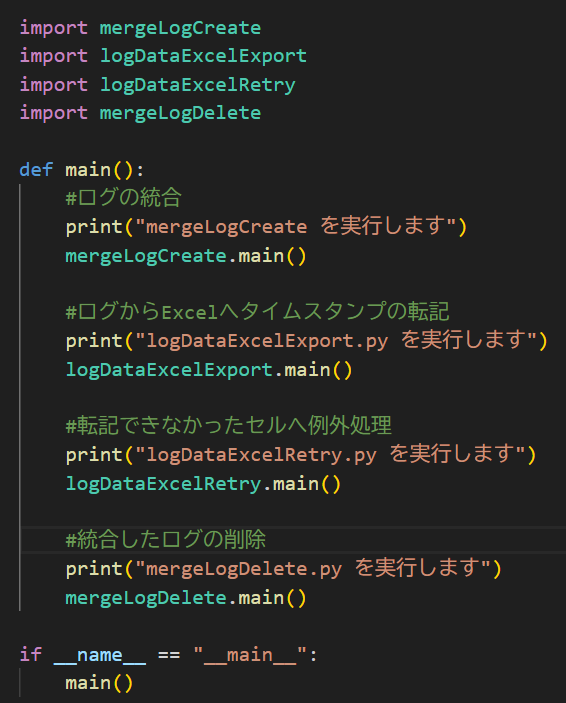Click the "logDataExcelRetry.py を実行します" string
The width and height of the screenshot is (566, 703).
pyautogui.click(x=330, y=455)
